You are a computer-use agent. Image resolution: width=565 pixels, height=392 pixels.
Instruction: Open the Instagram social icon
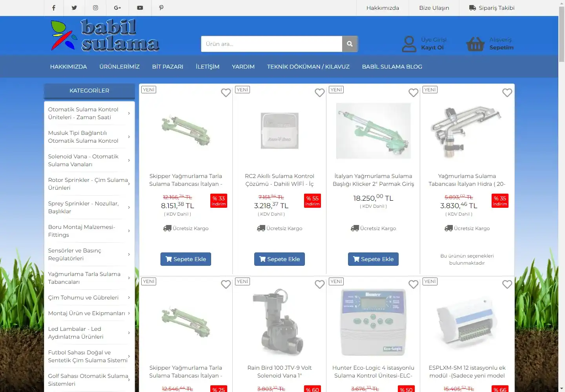point(95,8)
